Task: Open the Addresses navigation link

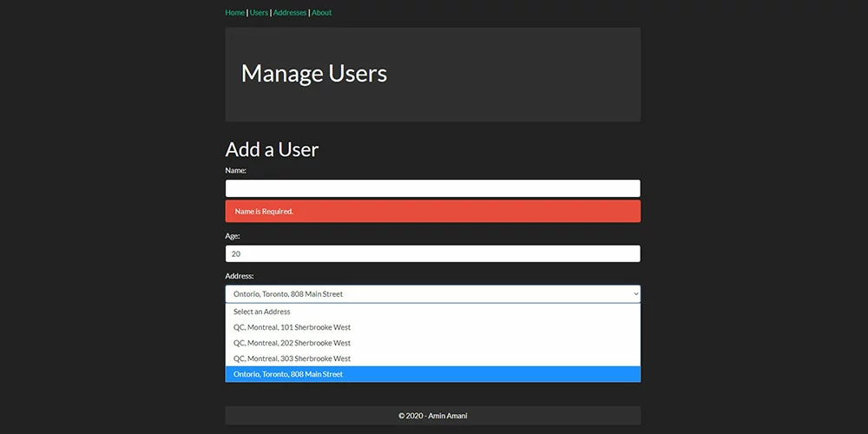Action: coord(290,13)
